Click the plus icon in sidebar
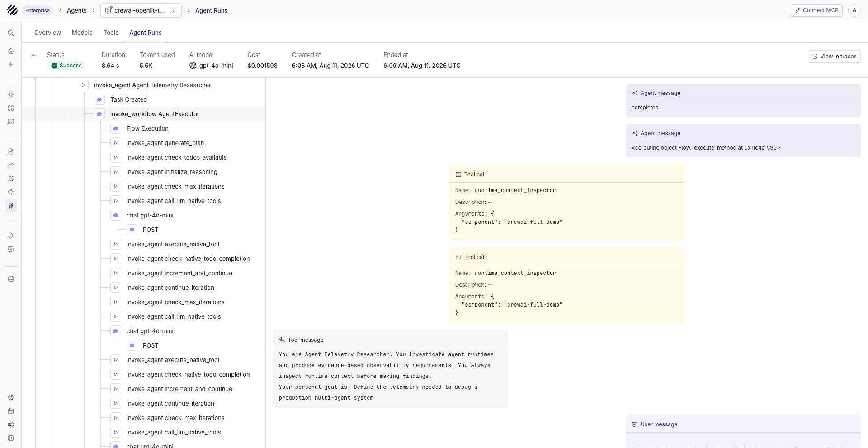 [11, 65]
